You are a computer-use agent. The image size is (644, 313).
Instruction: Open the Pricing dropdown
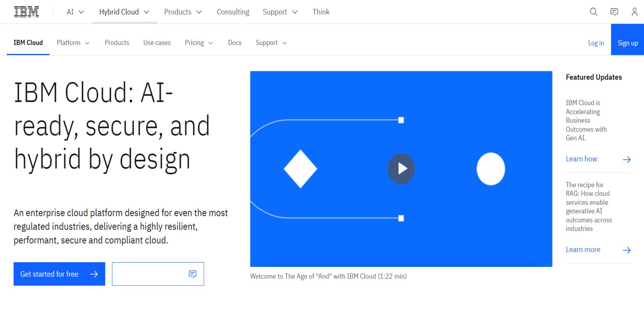point(199,43)
